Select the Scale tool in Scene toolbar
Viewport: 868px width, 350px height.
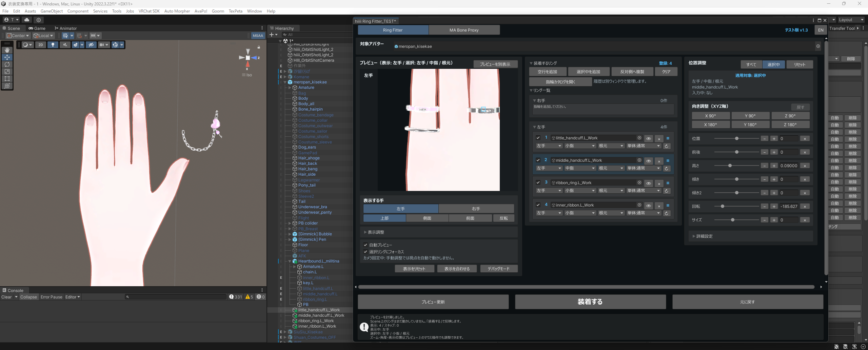click(7, 71)
